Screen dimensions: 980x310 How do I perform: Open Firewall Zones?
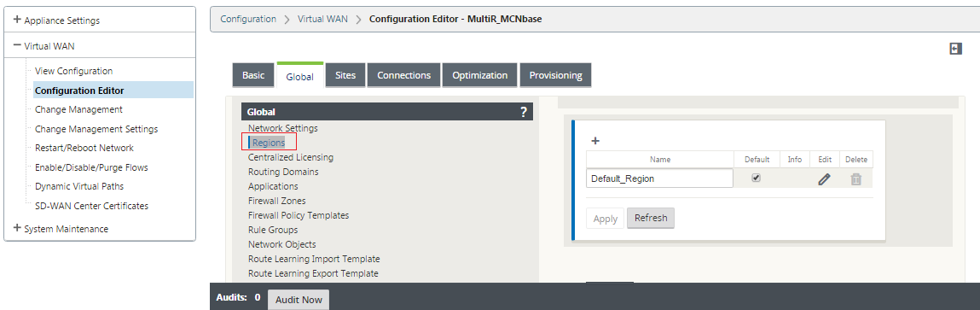pyautogui.click(x=277, y=201)
